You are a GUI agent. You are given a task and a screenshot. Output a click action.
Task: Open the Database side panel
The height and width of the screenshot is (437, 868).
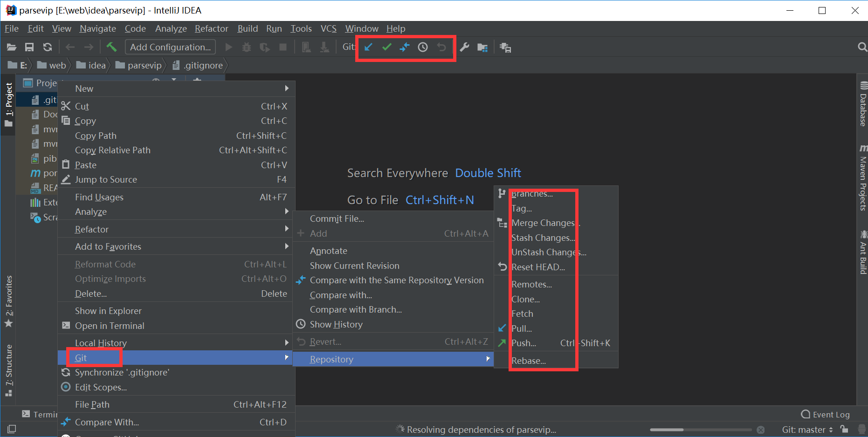863,104
